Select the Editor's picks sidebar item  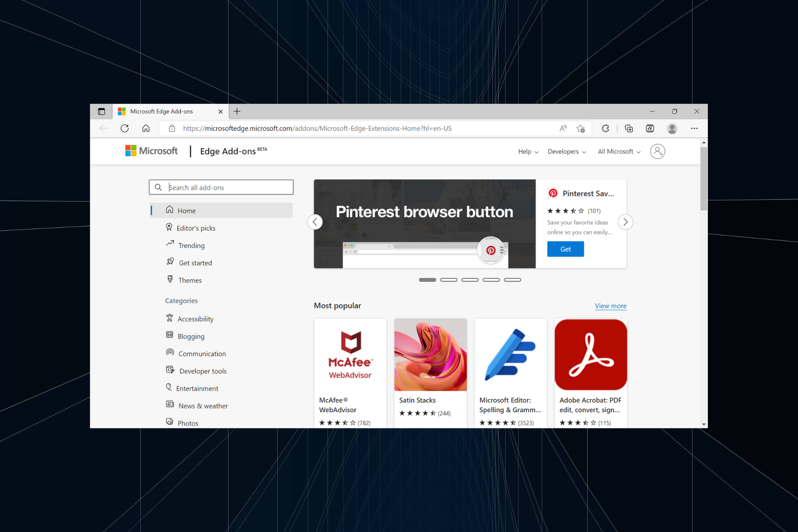(x=196, y=227)
